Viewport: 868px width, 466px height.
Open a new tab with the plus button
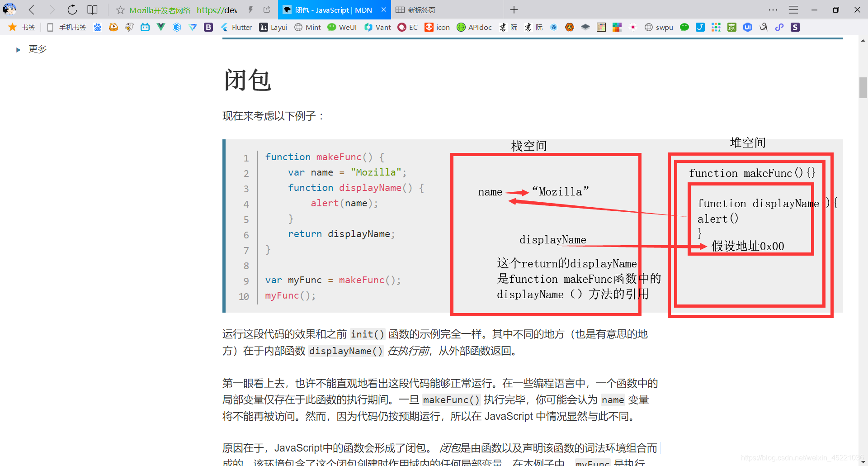click(x=514, y=10)
